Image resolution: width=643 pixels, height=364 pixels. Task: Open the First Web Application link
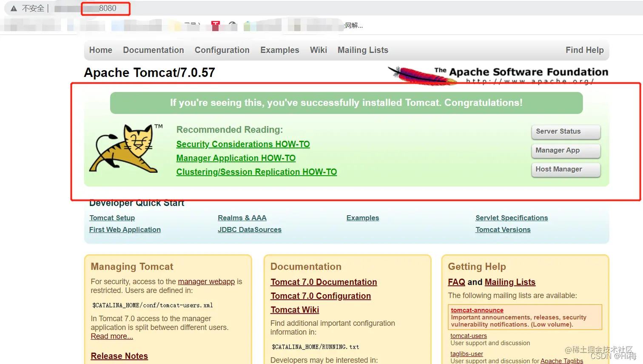(x=125, y=230)
